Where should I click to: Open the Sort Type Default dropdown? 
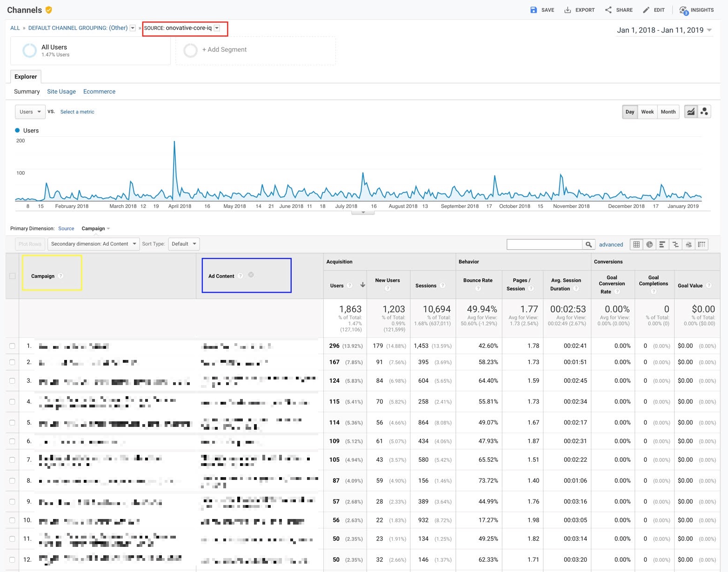(x=183, y=244)
